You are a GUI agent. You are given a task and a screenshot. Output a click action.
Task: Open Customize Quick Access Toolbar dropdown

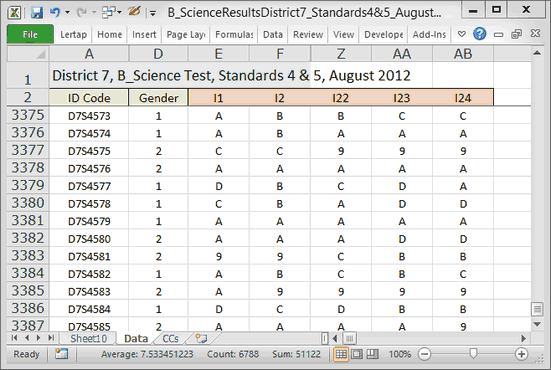(x=153, y=13)
